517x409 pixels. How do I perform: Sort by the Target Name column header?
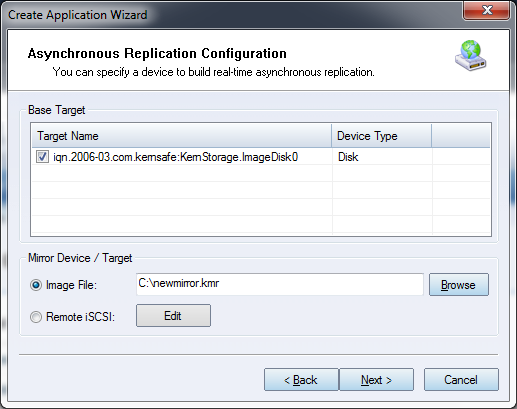click(x=182, y=136)
